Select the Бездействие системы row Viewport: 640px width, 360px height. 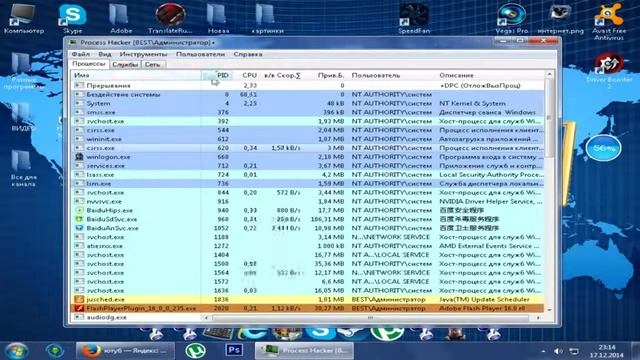point(308,94)
